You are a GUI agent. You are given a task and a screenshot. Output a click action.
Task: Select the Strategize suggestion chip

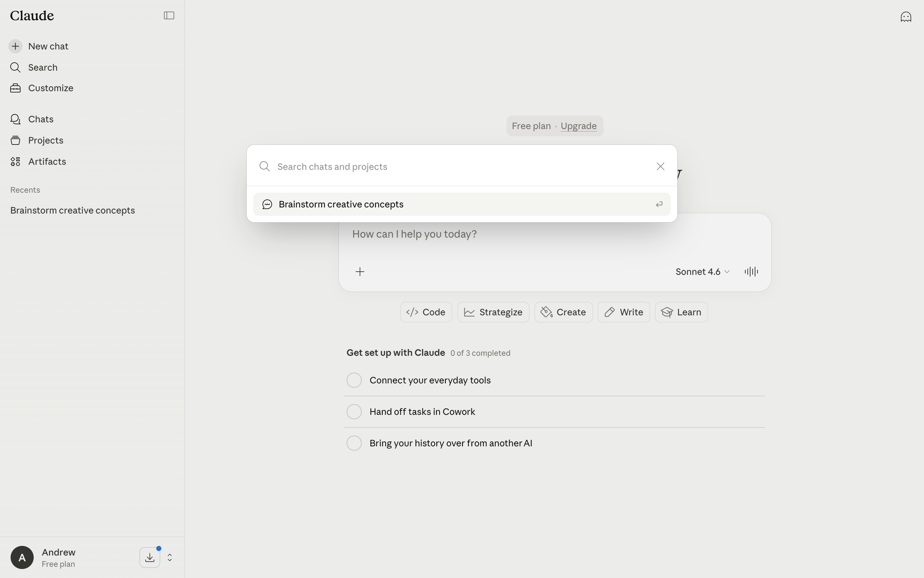[x=493, y=312]
